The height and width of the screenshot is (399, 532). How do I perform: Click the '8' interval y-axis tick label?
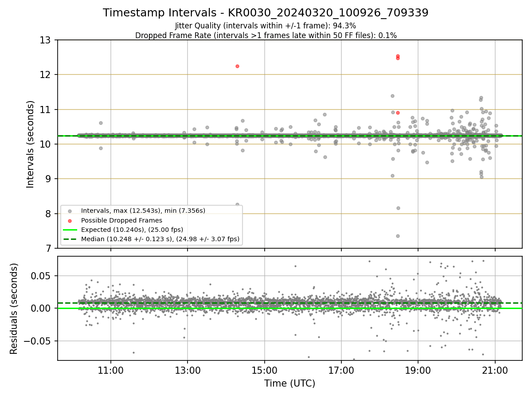click(x=48, y=214)
